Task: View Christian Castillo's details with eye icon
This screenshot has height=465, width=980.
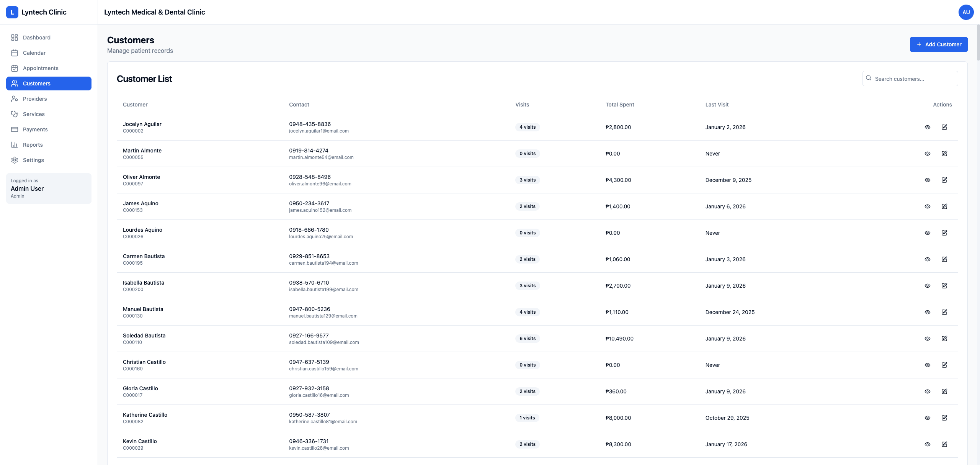Action: pos(928,365)
